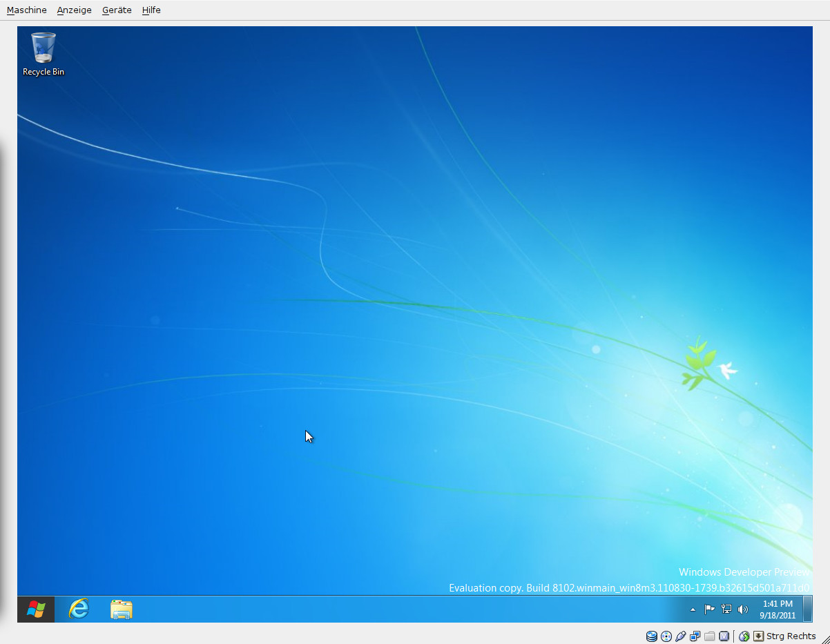This screenshot has height=644, width=830.
Task: Open the Maschine menu
Action: pos(27,10)
